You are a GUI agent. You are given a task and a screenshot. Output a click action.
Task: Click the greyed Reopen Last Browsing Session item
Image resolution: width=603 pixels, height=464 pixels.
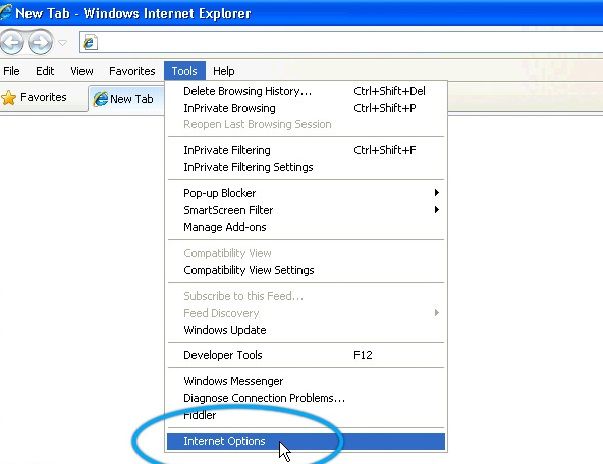(x=306, y=125)
